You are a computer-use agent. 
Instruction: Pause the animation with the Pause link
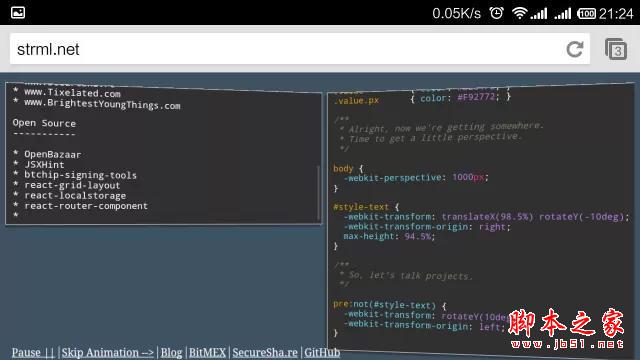click(33, 352)
